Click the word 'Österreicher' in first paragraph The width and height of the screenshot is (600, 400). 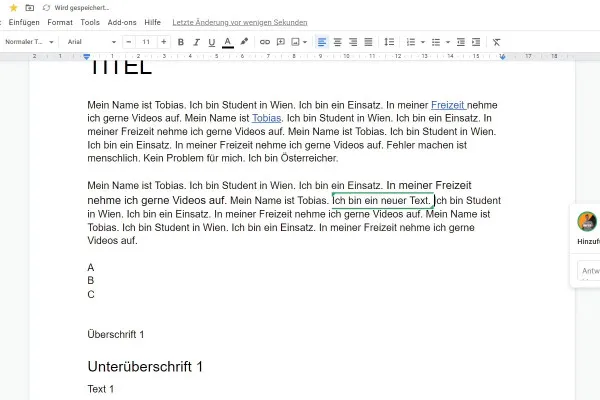[309, 158]
